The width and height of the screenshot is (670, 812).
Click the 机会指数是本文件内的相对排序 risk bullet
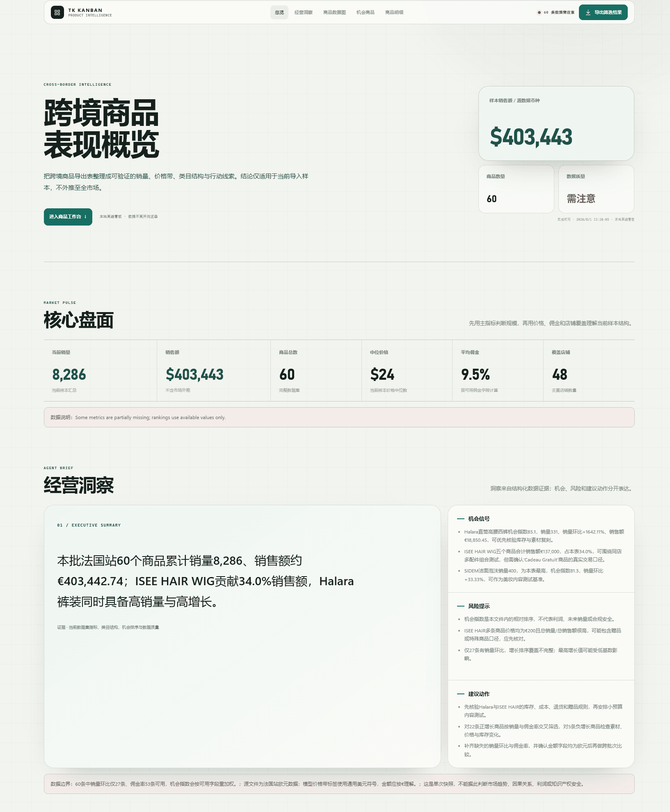tap(539, 619)
